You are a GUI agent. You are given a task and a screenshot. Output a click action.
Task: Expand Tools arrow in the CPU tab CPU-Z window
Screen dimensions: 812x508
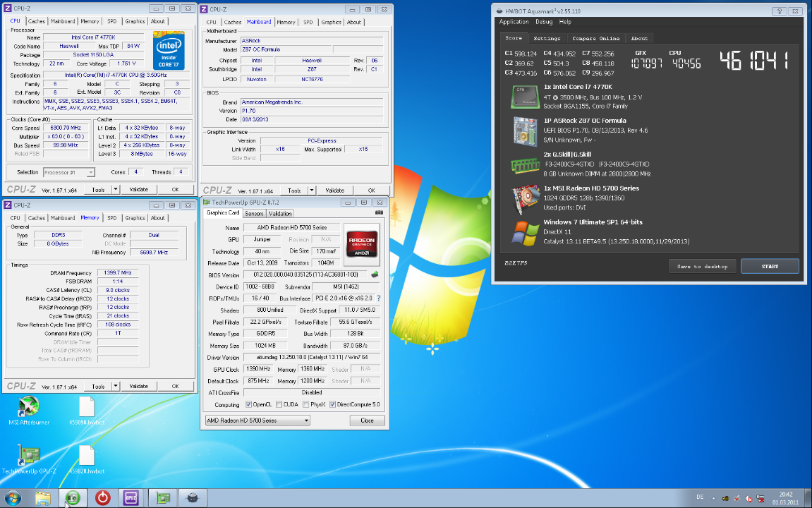click(116, 190)
